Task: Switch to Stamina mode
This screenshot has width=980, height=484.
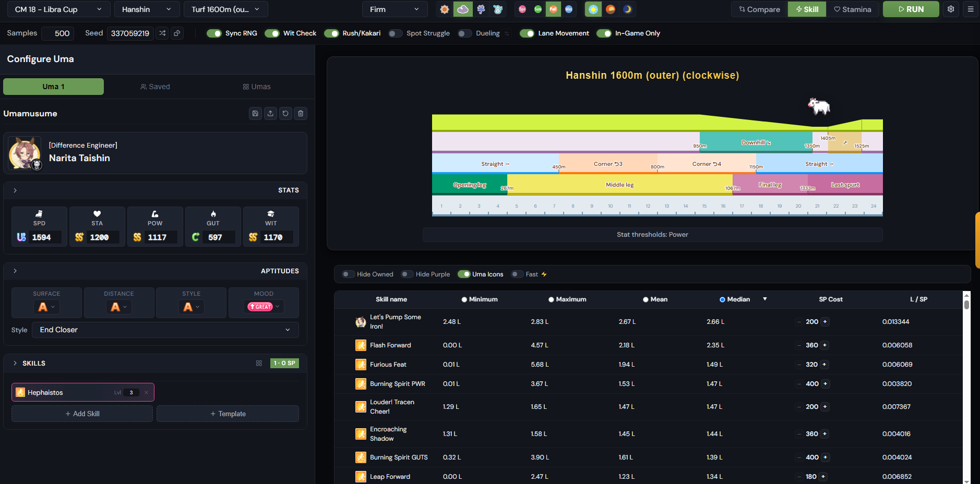Action: [853, 9]
